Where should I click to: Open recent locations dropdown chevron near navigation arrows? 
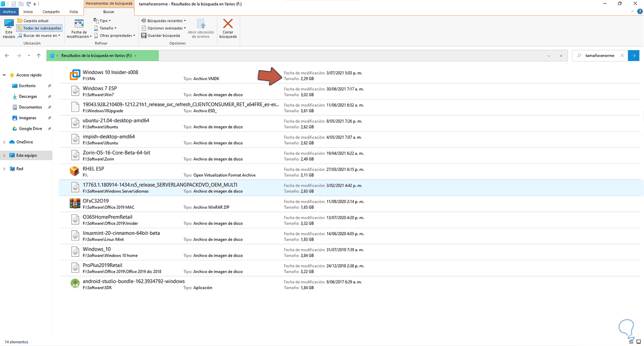click(x=29, y=56)
